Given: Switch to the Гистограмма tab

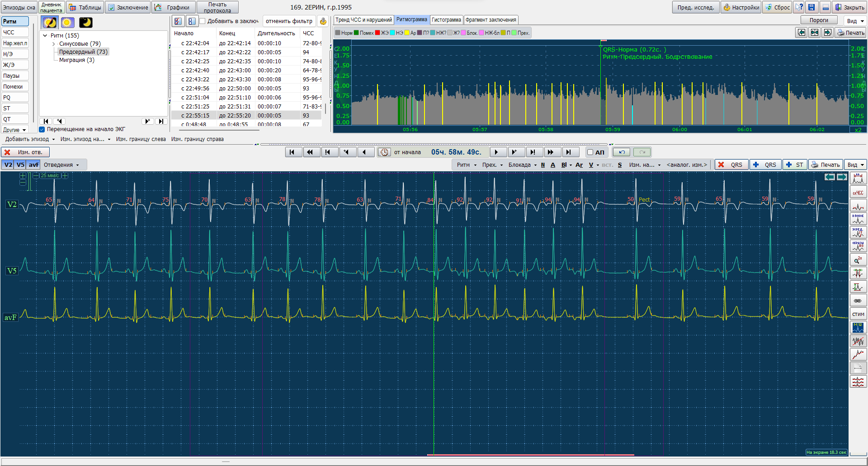Looking at the screenshot, I should tap(446, 20).
